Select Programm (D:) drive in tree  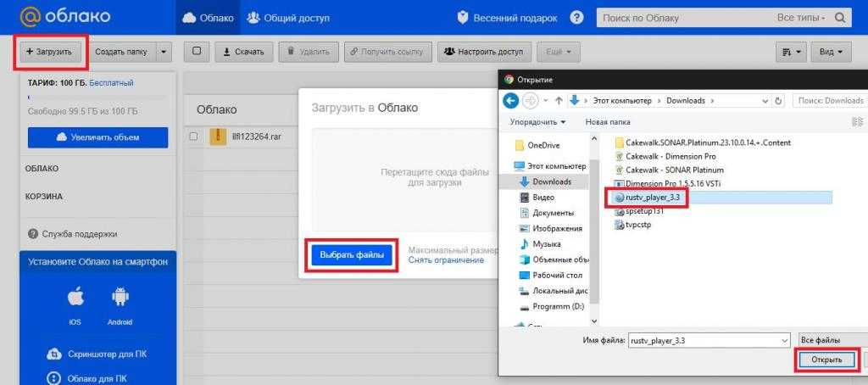point(551,306)
